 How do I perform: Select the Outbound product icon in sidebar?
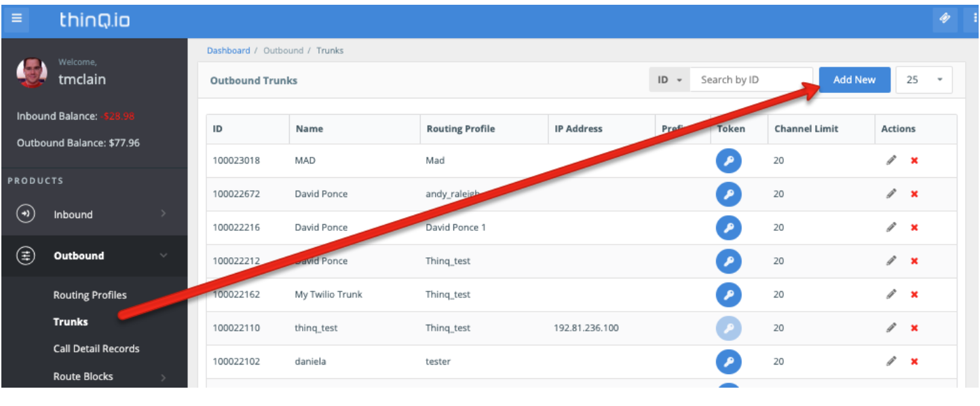(x=24, y=256)
